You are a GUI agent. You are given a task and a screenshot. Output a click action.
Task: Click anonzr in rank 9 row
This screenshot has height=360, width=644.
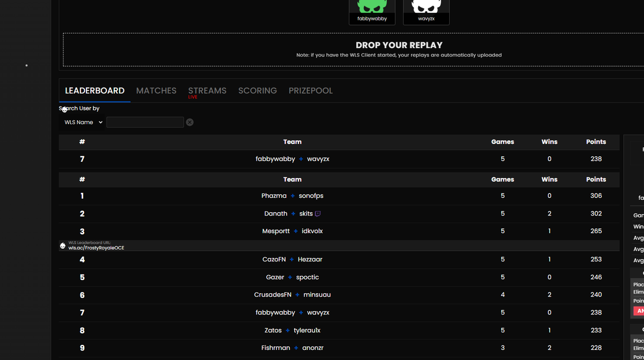313,348
